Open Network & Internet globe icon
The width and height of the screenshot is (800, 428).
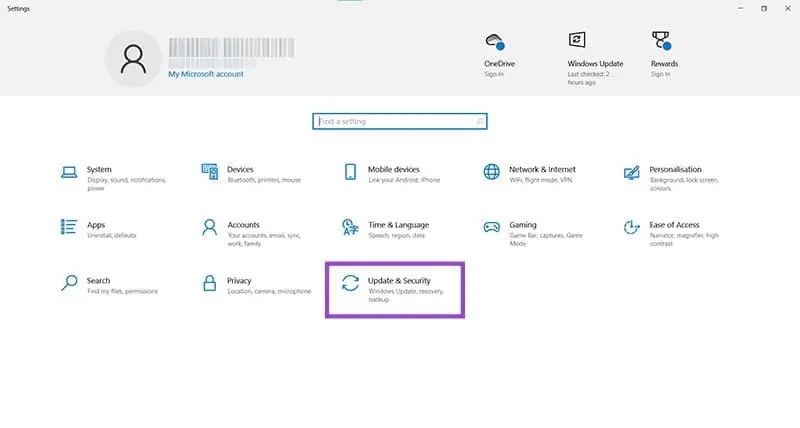491,172
